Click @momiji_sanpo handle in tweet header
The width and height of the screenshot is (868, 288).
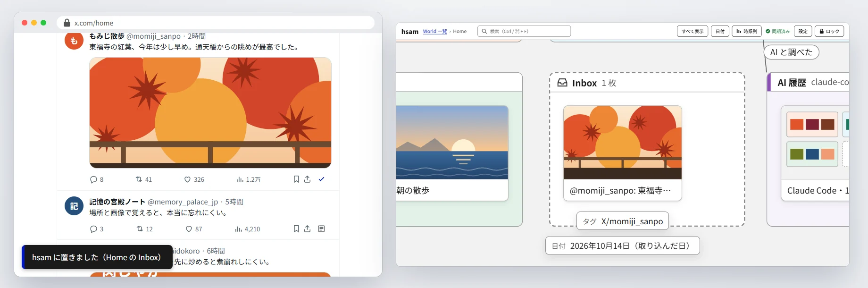pyautogui.click(x=153, y=36)
